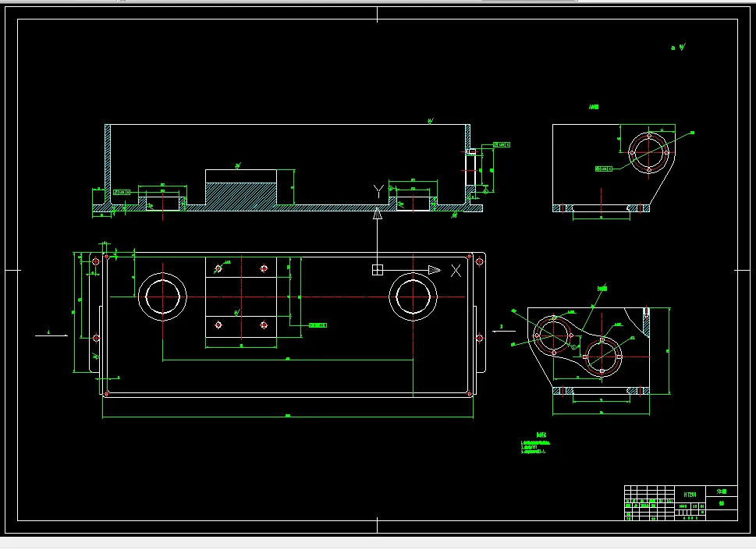
Task: Pick the bottom-left bolt hole on center pad
Action: (x=218, y=325)
